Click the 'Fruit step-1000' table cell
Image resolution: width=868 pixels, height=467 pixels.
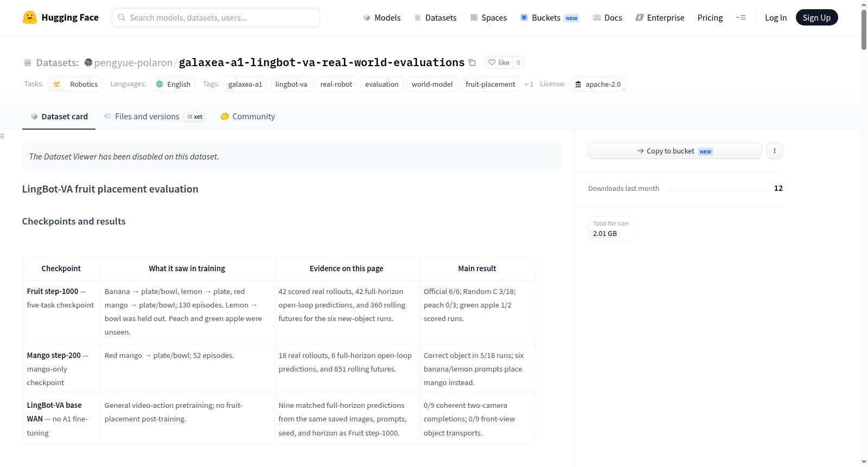point(61,312)
